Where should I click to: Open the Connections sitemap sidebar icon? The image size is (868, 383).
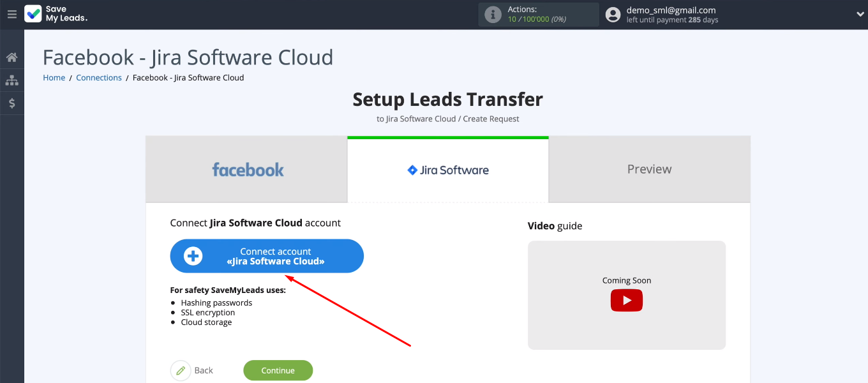click(x=11, y=80)
